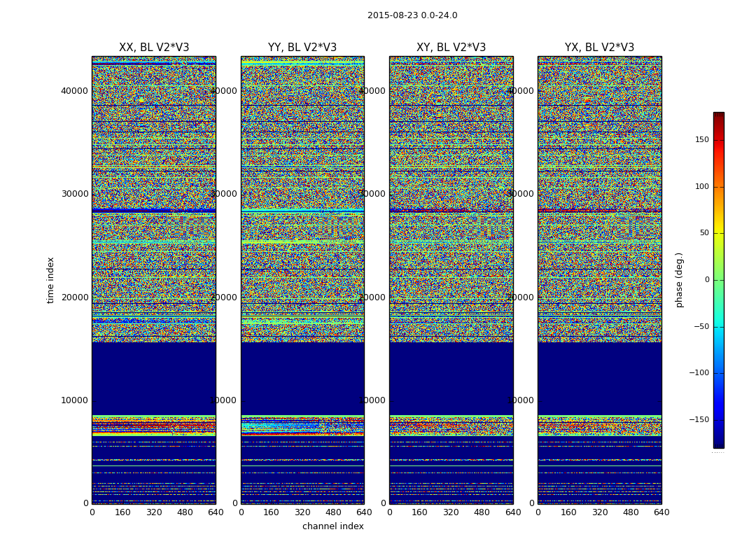The width and height of the screenshot is (735, 560).
Task: Click the 'phase (deg.)' colorbar label
Action: (679, 280)
